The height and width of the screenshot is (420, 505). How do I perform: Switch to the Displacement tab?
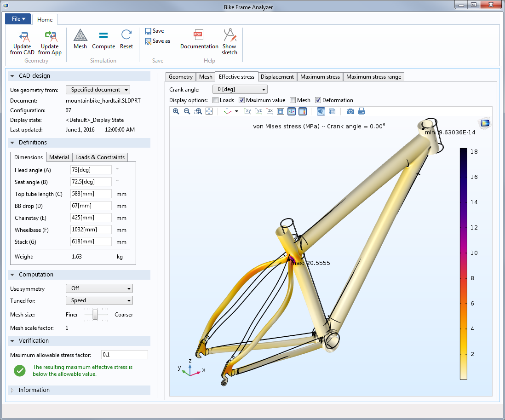tap(277, 77)
